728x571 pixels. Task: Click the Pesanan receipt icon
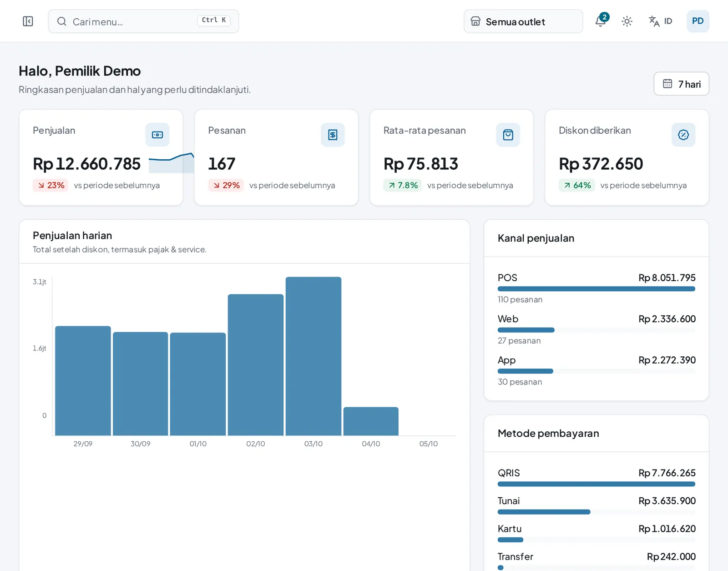click(333, 135)
